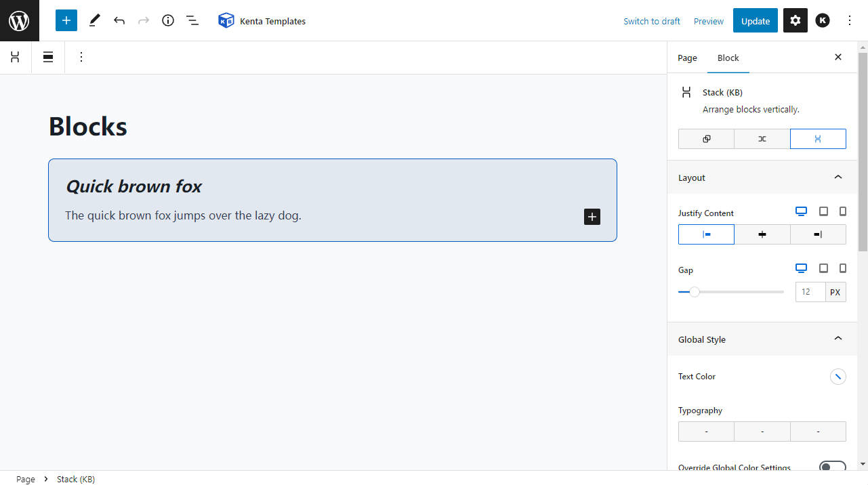Image resolution: width=868 pixels, height=485 pixels.
Task: Click Switch to draft
Action: (x=652, y=21)
